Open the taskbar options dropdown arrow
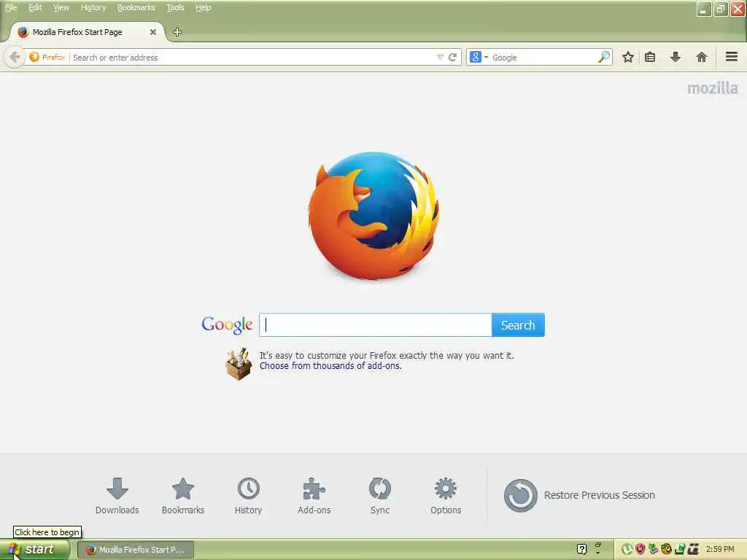 [x=598, y=553]
